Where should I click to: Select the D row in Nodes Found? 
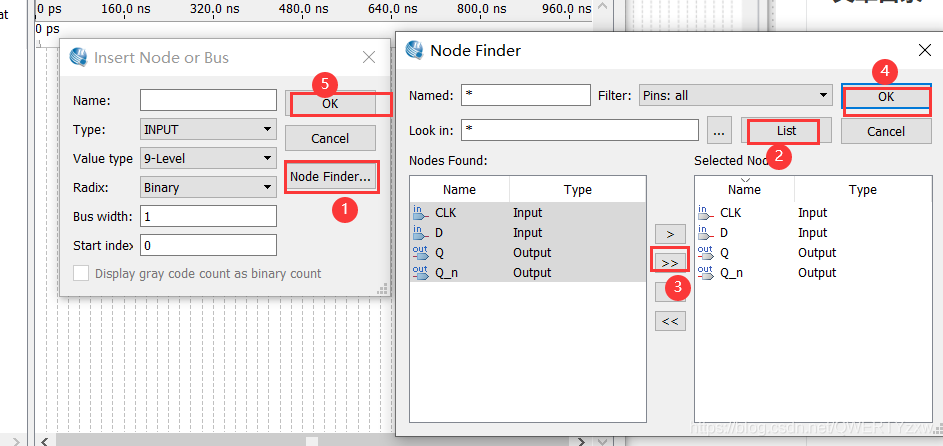(528, 232)
